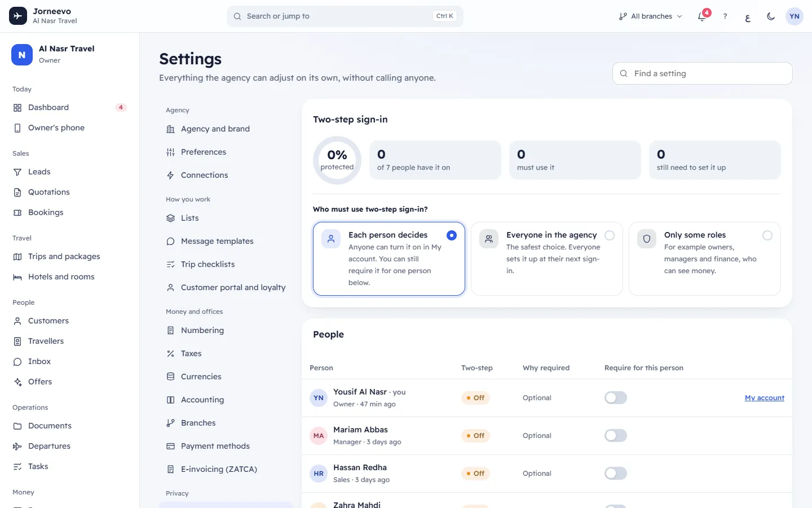Open the YN user avatar menu
The image size is (812, 508).
(795, 16)
